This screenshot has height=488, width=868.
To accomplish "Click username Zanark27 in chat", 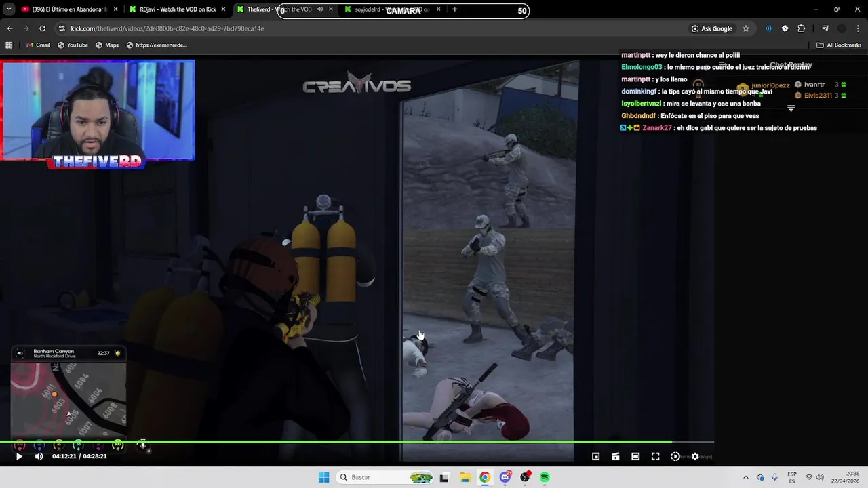I will [657, 128].
